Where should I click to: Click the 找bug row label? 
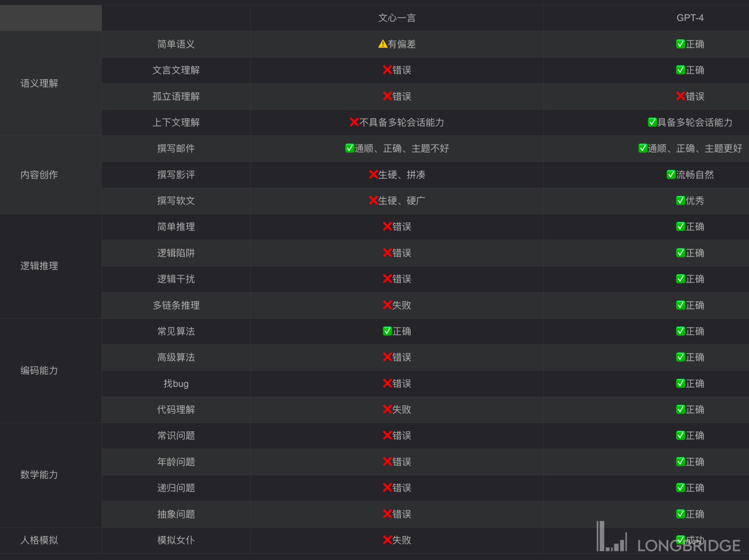(x=176, y=383)
